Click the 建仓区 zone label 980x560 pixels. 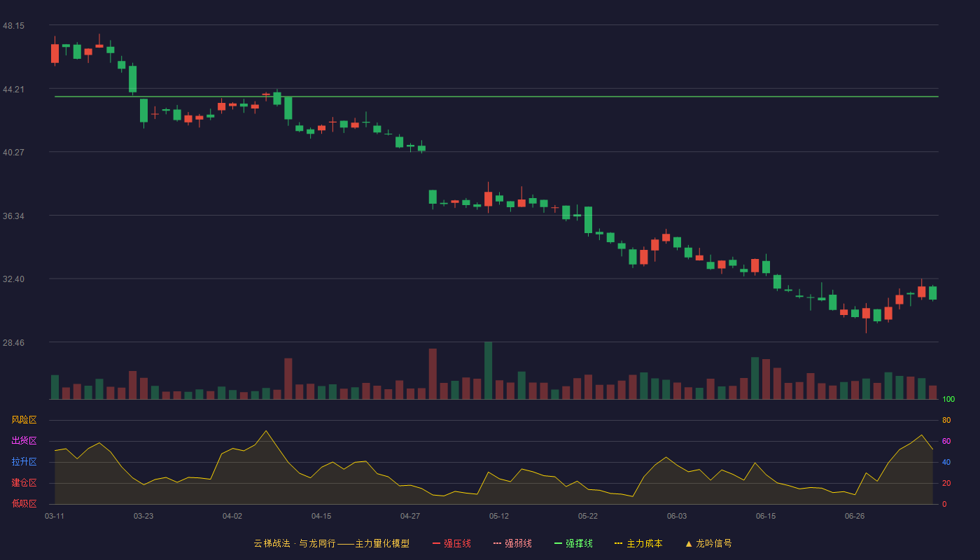pyautogui.click(x=24, y=483)
